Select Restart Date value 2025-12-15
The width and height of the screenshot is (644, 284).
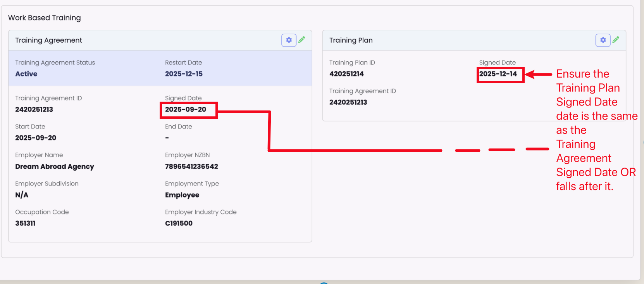tap(184, 74)
